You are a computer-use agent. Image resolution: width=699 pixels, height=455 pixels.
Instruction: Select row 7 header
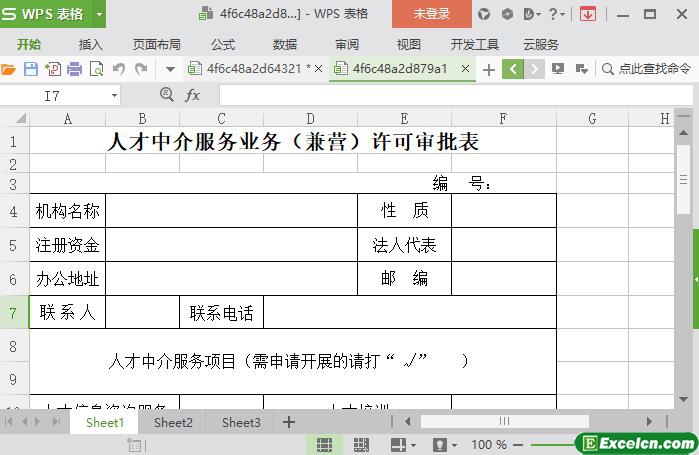click(13, 312)
